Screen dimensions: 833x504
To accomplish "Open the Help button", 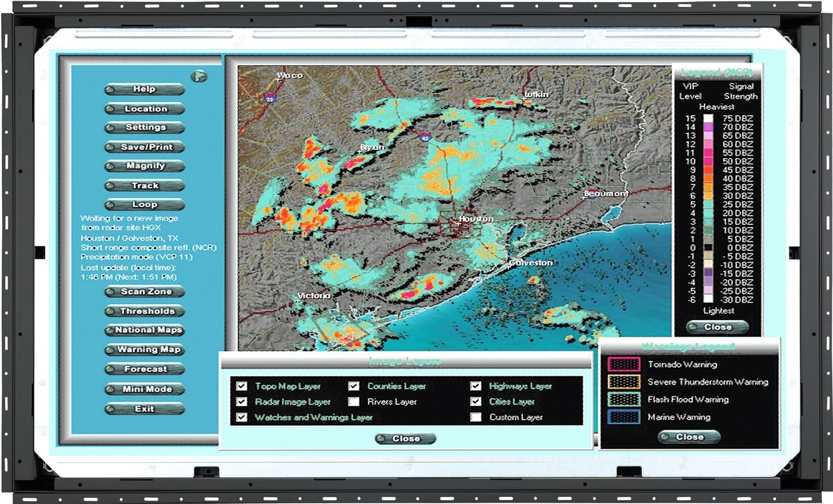I will (145, 90).
